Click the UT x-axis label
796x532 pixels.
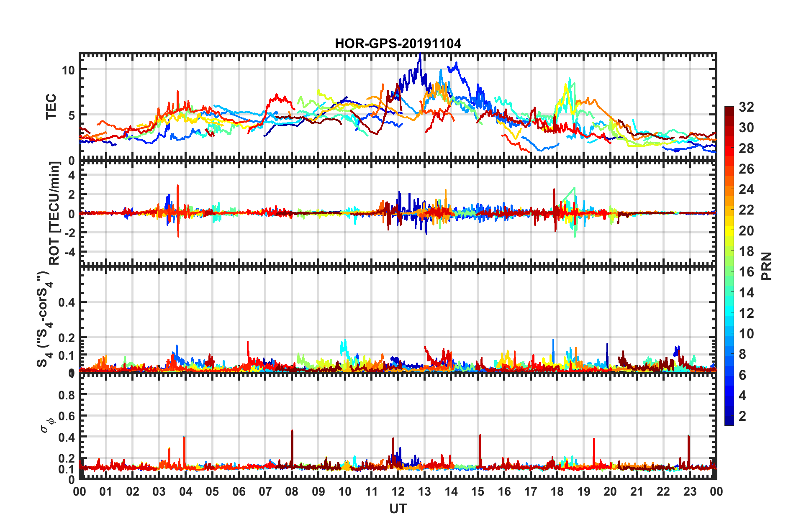(x=398, y=509)
